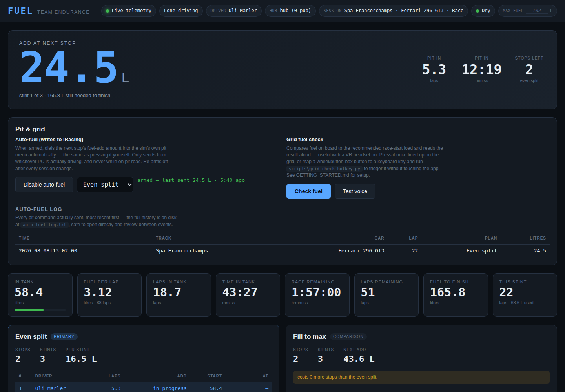Screen dimensions: 565x392
Task: Click the green Dry weather indicator dot
Action: point(478,11)
